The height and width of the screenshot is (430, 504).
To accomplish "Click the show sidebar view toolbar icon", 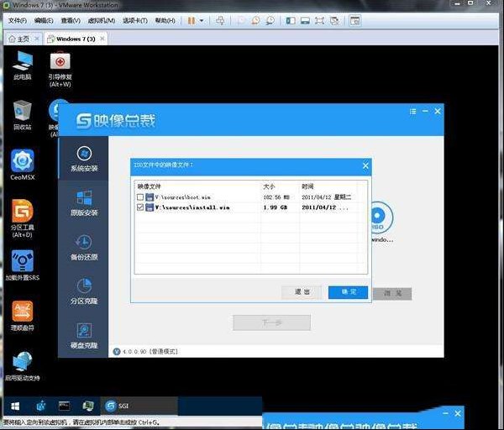I will (x=291, y=21).
